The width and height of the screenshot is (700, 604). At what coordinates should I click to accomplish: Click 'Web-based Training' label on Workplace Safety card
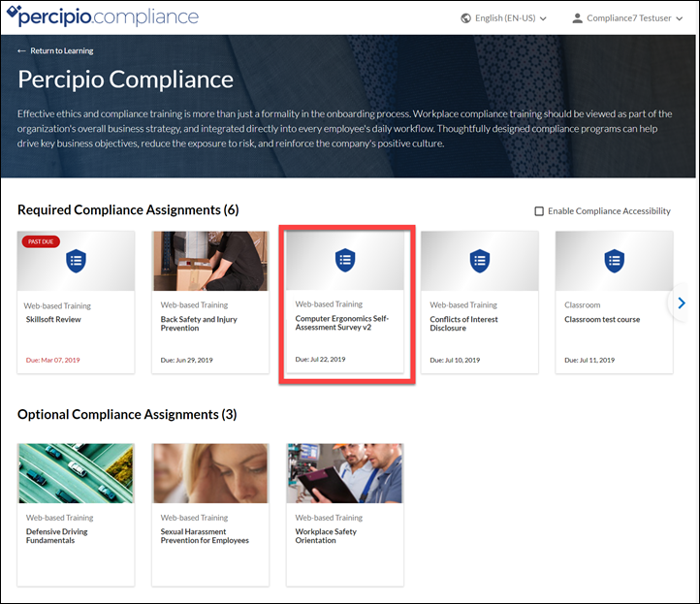[329, 518]
